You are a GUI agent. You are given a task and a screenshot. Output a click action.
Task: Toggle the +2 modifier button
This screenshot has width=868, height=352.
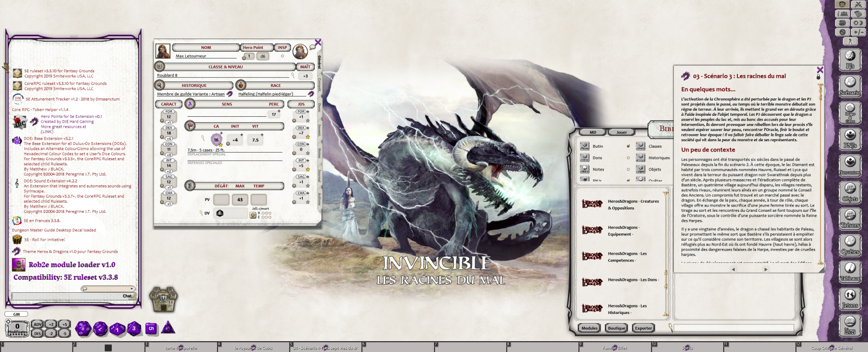pos(51,324)
